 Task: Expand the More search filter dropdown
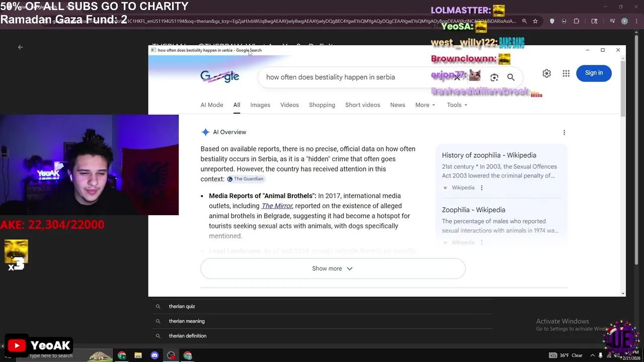click(425, 105)
